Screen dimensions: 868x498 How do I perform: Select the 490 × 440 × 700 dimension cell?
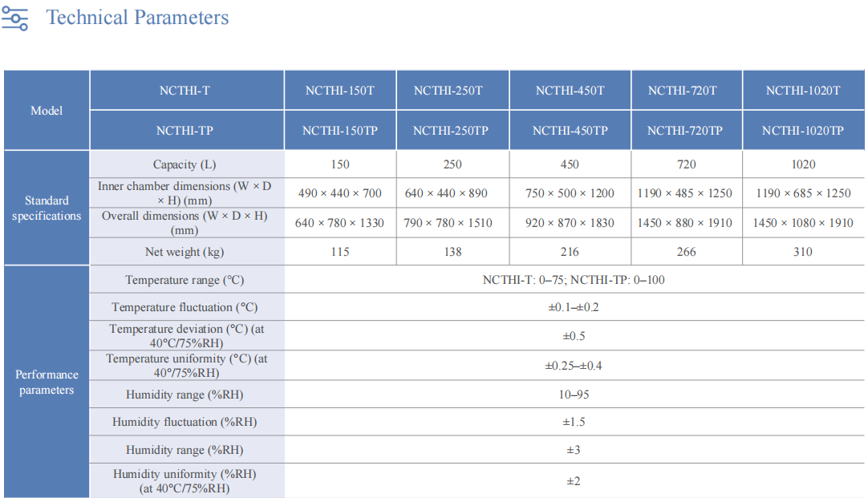tap(339, 193)
